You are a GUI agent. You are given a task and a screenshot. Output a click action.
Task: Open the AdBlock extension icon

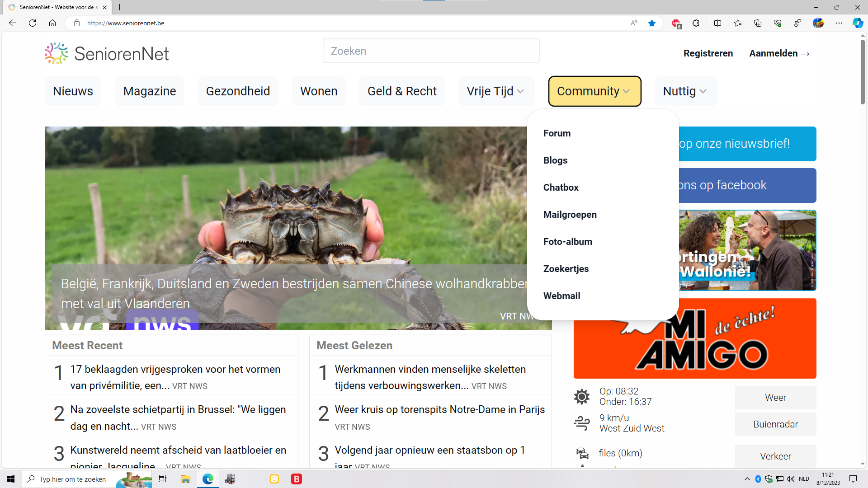676,23
